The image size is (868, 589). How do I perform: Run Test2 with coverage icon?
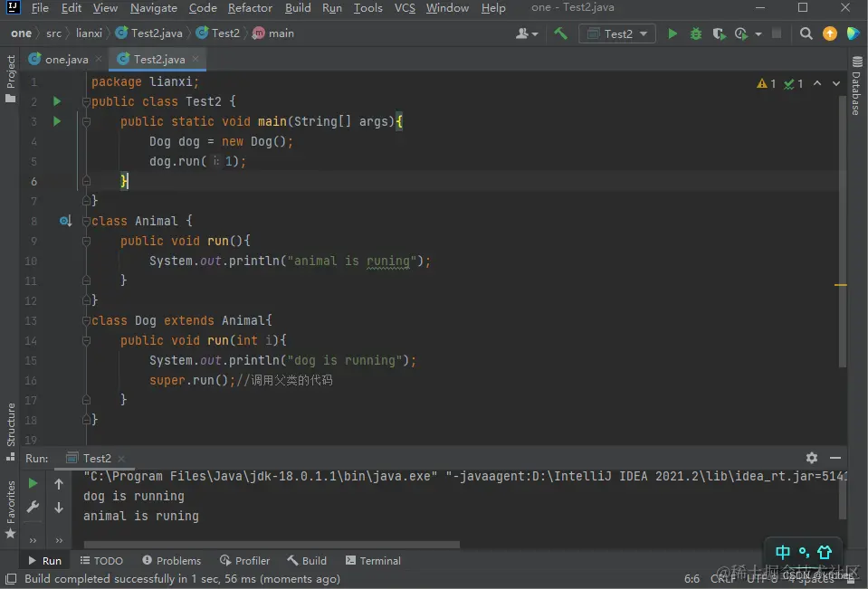click(719, 33)
